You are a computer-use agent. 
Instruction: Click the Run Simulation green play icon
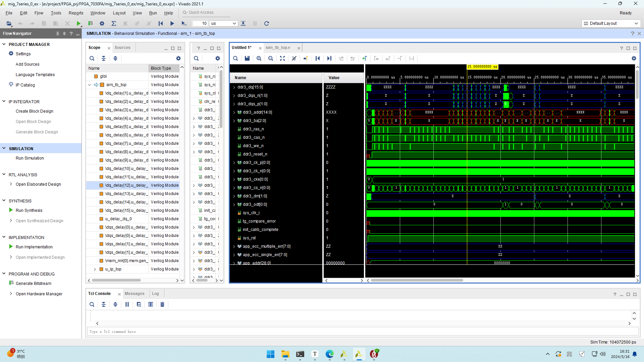point(78,23)
